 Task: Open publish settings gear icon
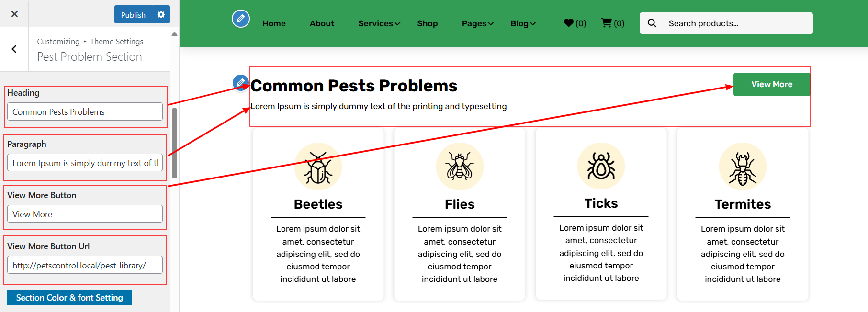coord(161,14)
